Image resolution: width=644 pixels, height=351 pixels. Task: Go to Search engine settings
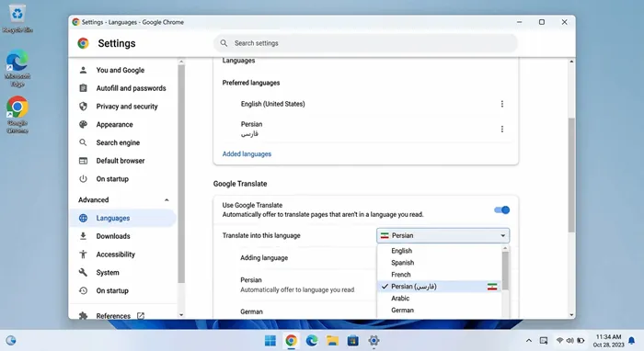[118, 142]
